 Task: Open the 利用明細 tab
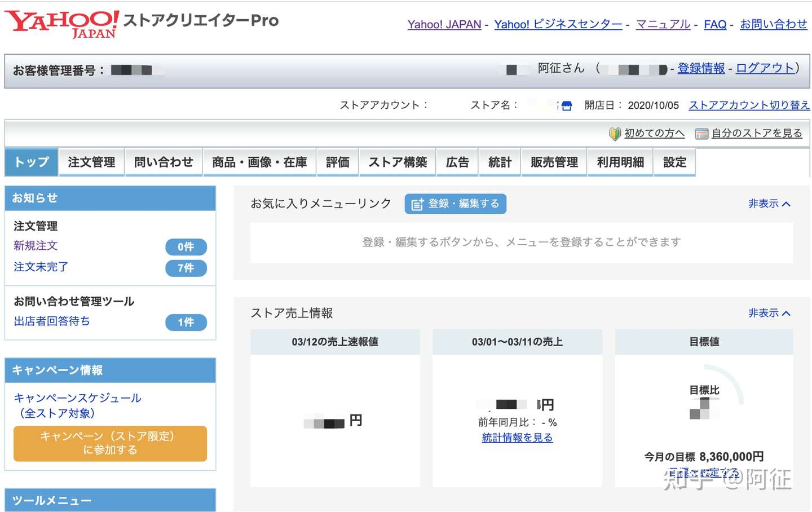coord(620,162)
